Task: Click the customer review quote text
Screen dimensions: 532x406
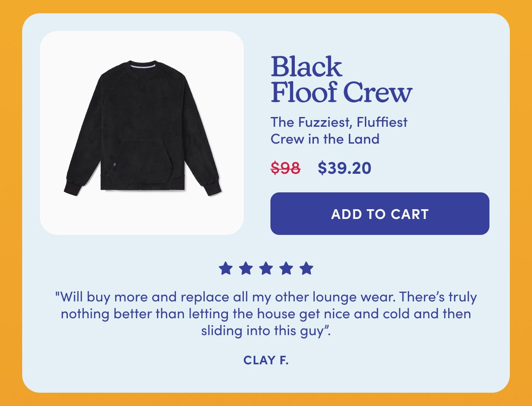Action: point(266,313)
